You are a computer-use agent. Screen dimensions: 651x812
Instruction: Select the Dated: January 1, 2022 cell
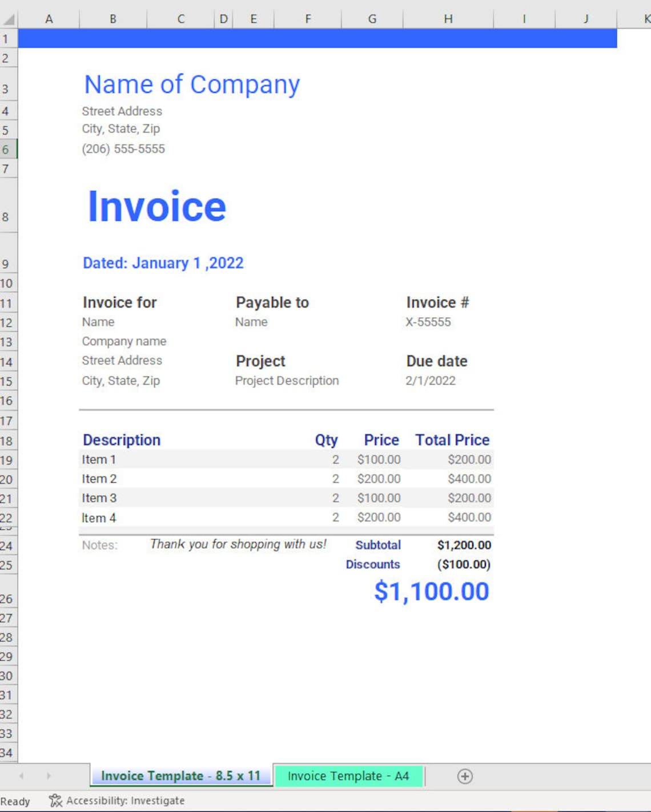[163, 263]
